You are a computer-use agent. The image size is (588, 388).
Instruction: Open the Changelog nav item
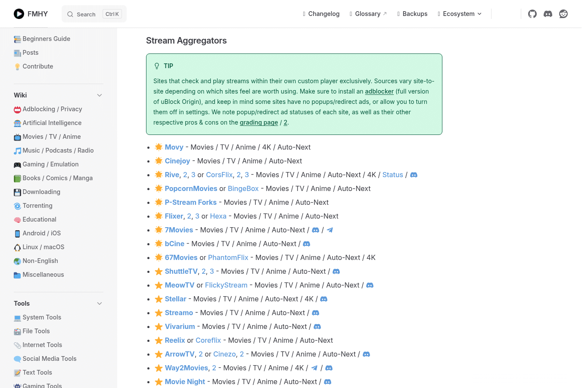tap(321, 14)
